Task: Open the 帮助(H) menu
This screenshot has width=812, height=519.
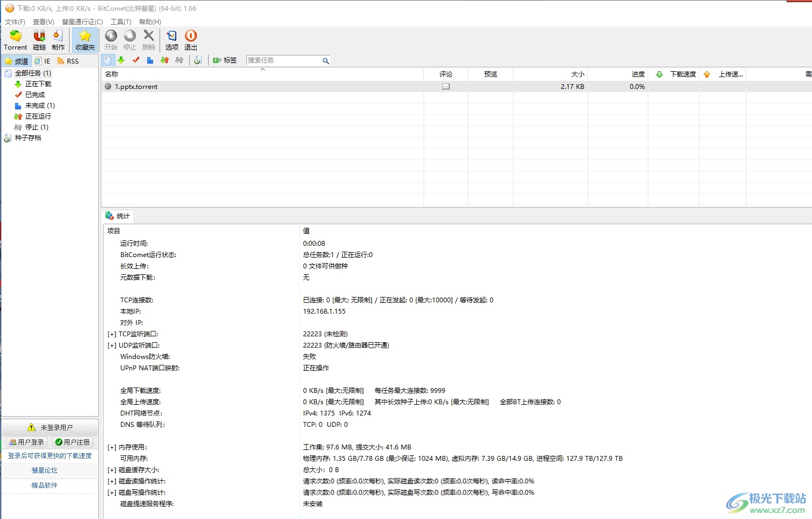Action: pyautogui.click(x=150, y=22)
